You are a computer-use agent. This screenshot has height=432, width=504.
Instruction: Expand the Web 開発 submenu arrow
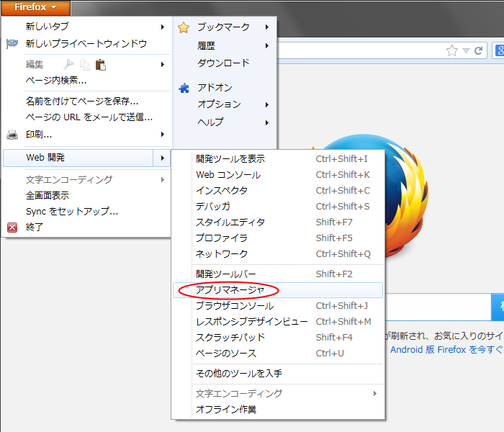[162, 158]
